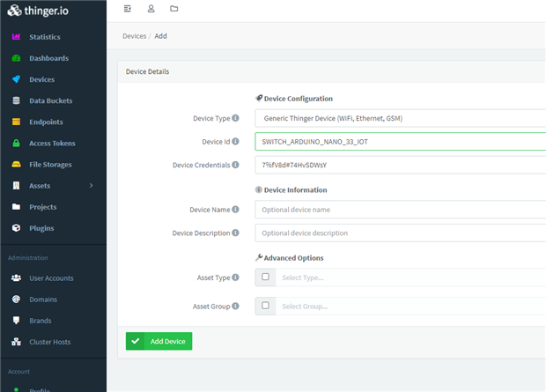
Task: Show info tooltip for Asset Type
Action: pos(235,277)
